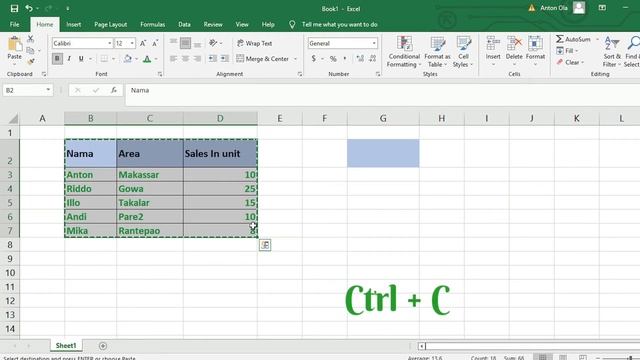Image resolution: width=640 pixels, height=360 pixels.
Task: Open the font size dropdown
Action: pos(132,43)
